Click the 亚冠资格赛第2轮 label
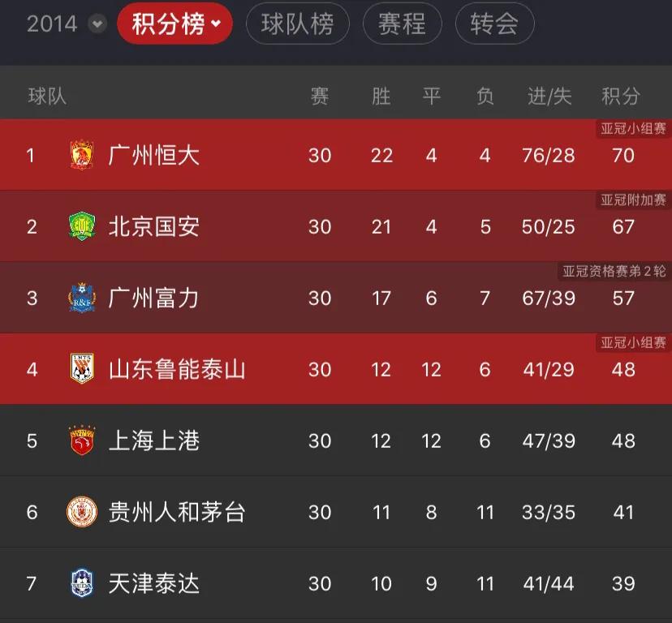This screenshot has width=672, height=623. pyautogui.click(x=614, y=271)
